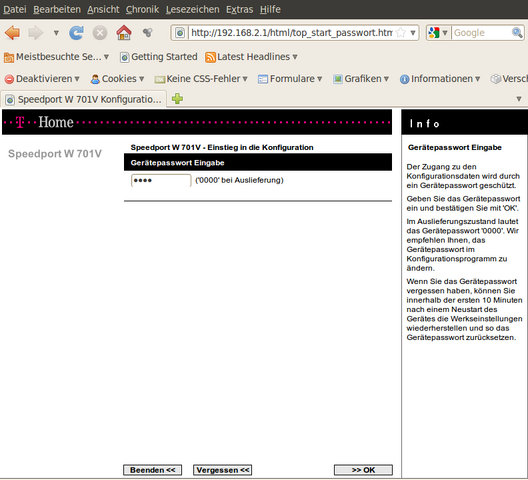Image resolution: width=528 pixels, height=480 pixels.
Task: Click the site identity icon in address bar
Action: [x=180, y=33]
